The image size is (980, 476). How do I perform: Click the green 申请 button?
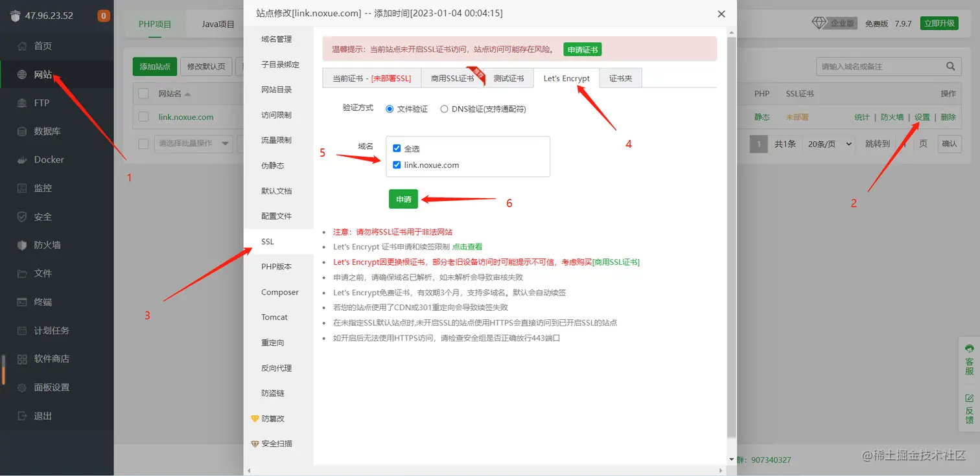pyautogui.click(x=403, y=199)
